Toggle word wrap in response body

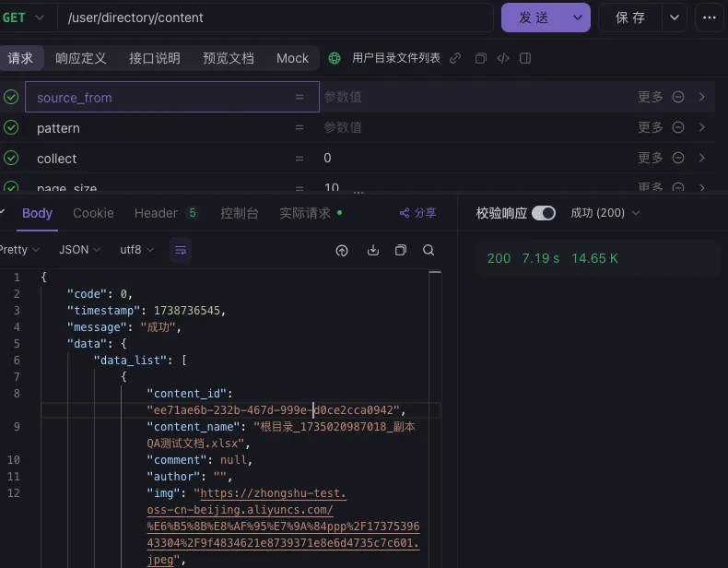tap(181, 250)
